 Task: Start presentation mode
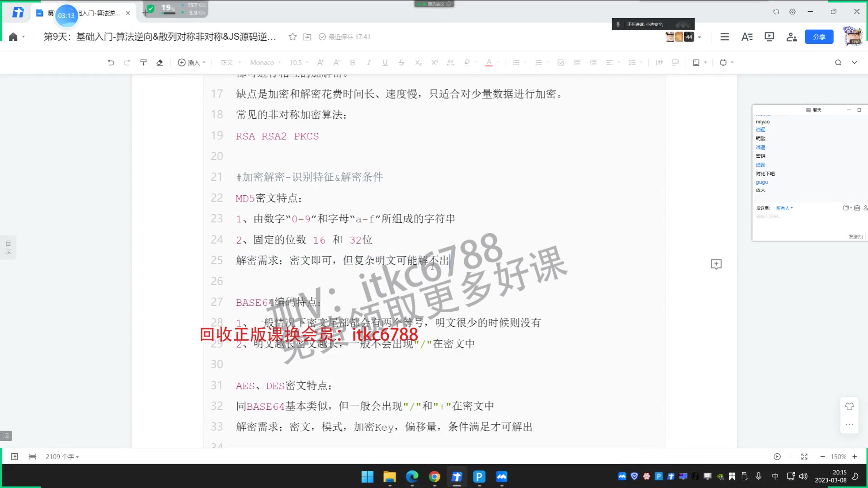(769, 37)
